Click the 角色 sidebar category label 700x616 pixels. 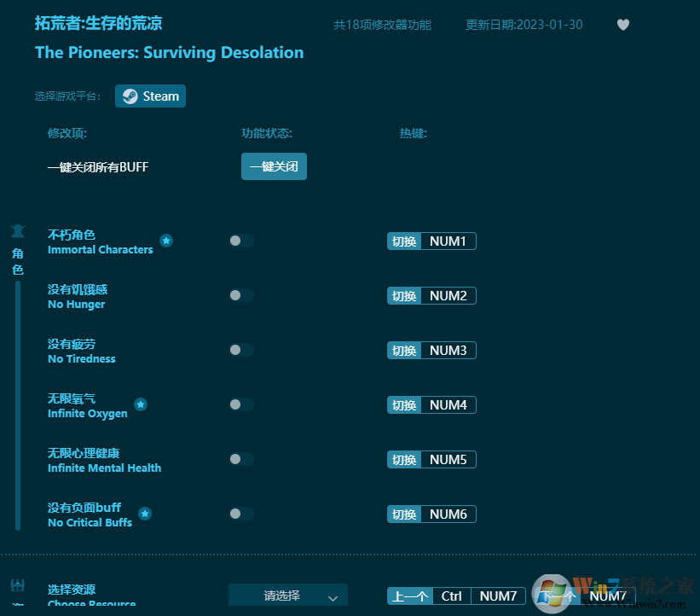click(18, 262)
